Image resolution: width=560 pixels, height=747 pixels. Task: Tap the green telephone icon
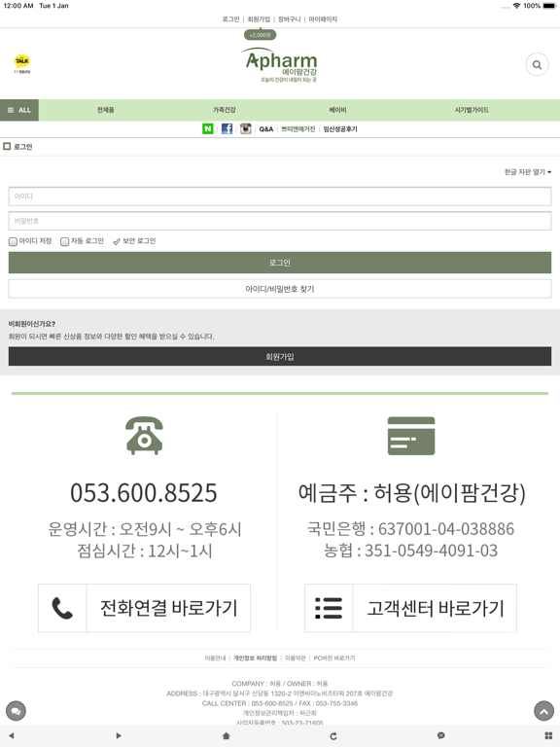click(144, 436)
